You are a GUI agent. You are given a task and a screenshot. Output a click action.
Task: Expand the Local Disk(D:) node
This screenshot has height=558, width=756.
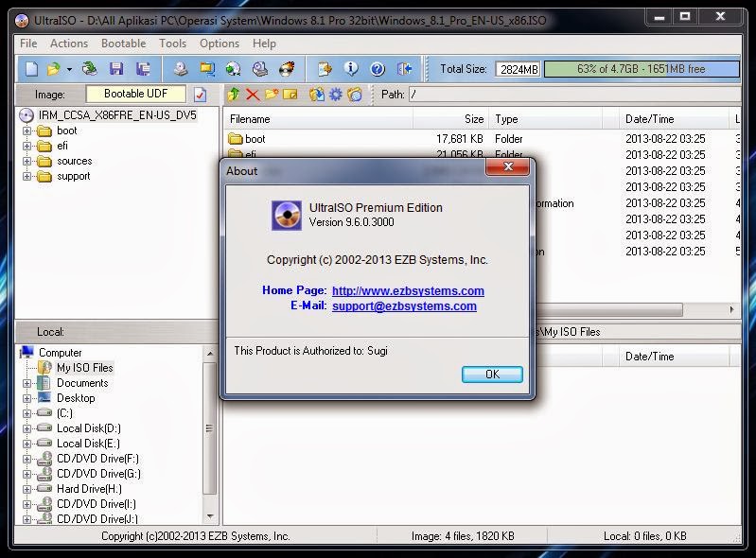(x=27, y=428)
